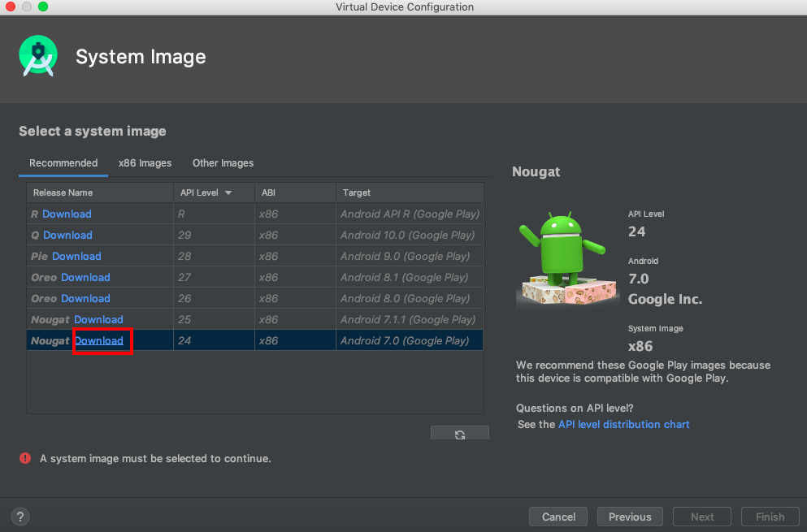Image resolution: width=807 pixels, height=532 pixels.
Task: Click API level 25 cell
Action: tap(214, 319)
